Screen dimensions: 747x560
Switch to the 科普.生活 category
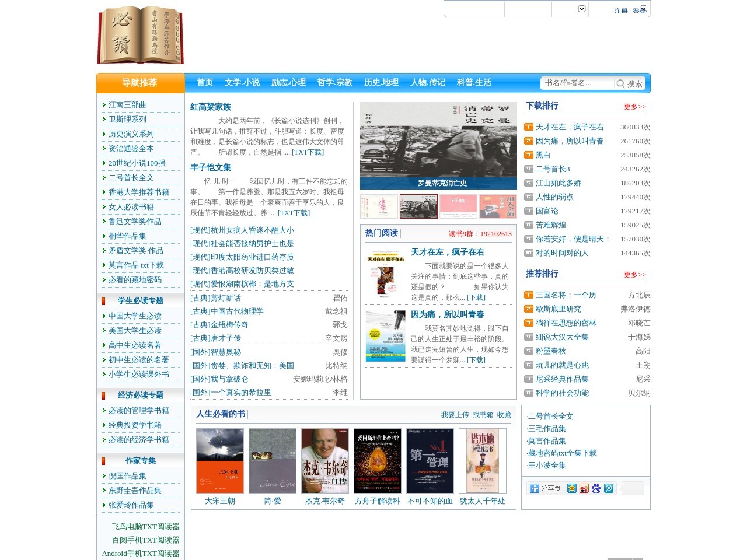473,83
